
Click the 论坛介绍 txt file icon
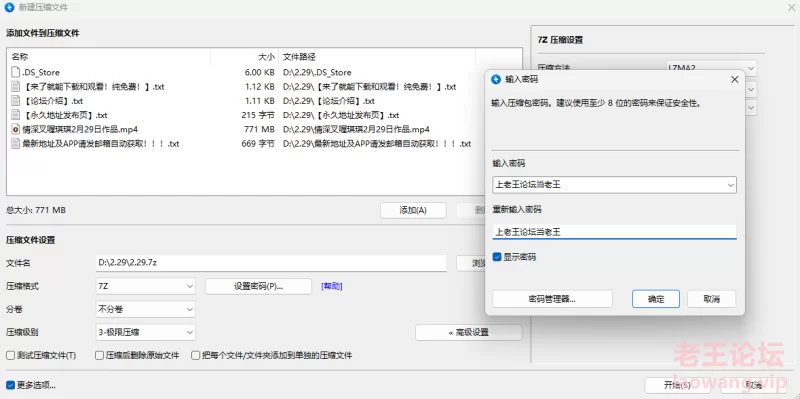(x=15, y=101)
